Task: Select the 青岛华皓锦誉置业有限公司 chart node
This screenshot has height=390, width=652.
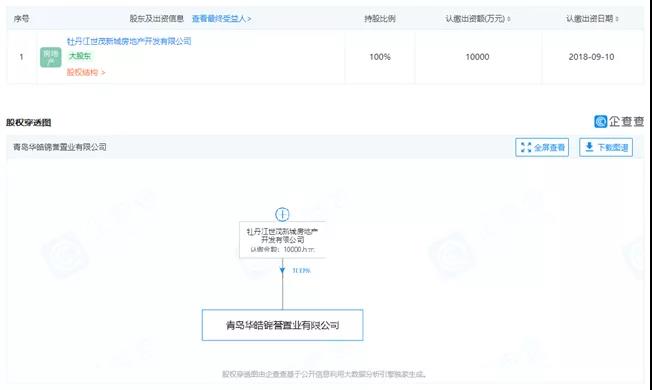Action: [x=282, y=325]
